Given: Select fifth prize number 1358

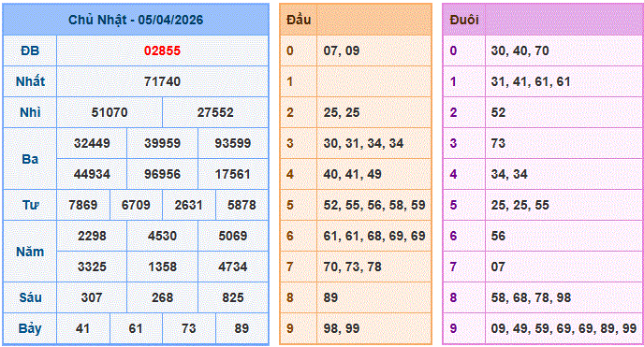Looking at the screenshot, I should [x=162, y=267].
